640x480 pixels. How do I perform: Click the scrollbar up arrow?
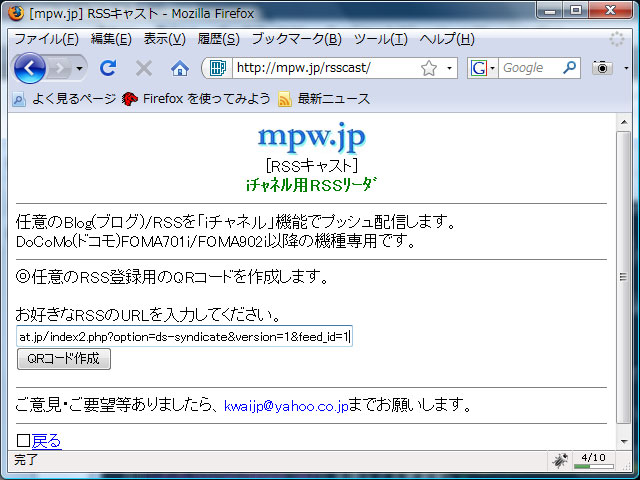pyautogui.click(x=624, y=122)
